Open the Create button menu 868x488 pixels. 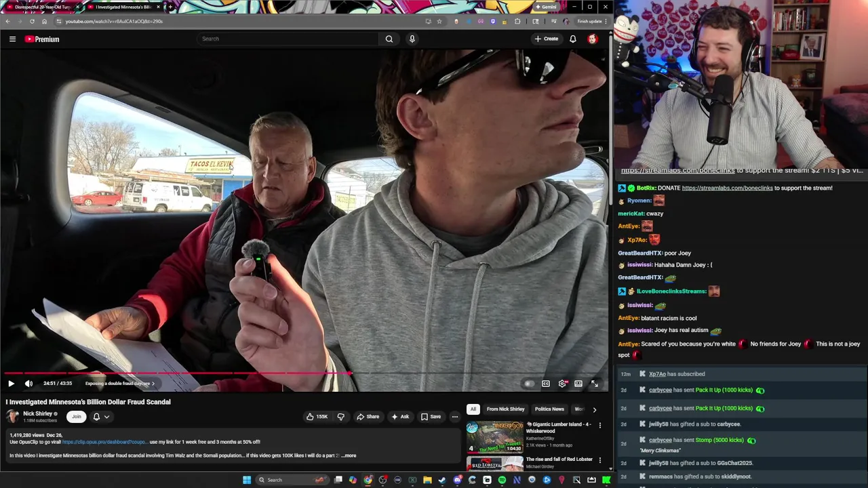pyautogui.click(x=547, y=39)
